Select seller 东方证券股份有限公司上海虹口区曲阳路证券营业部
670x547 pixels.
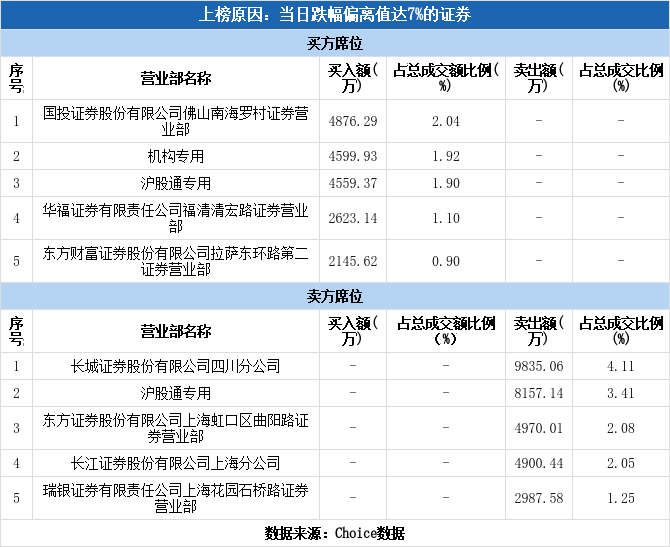coord(176,428)
